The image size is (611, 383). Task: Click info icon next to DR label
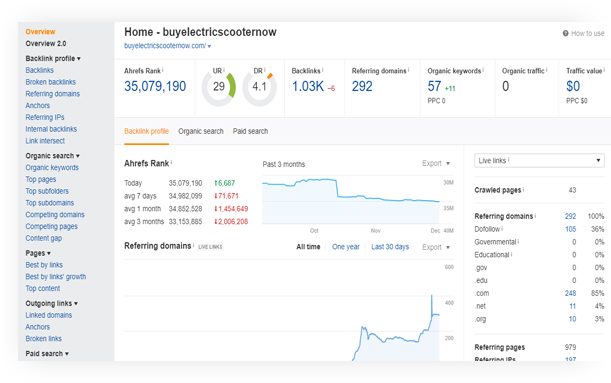click(x=265, y=70)
